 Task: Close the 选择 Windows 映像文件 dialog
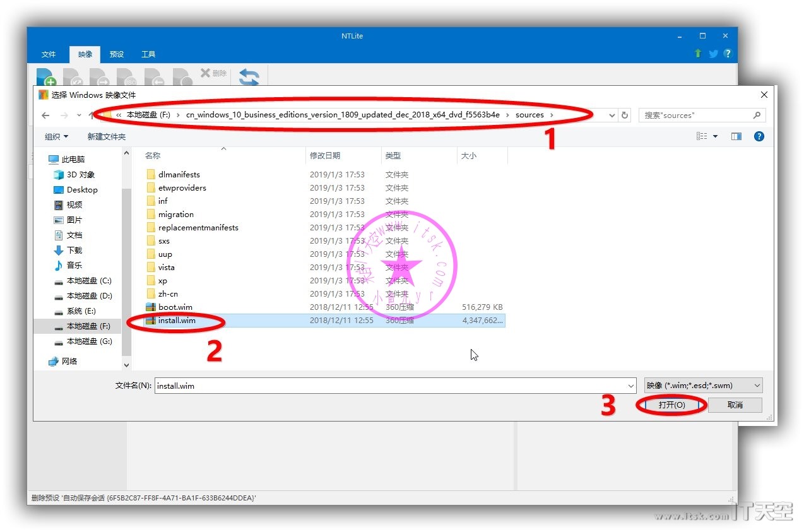pyautogui.click(x=764, y=95)
